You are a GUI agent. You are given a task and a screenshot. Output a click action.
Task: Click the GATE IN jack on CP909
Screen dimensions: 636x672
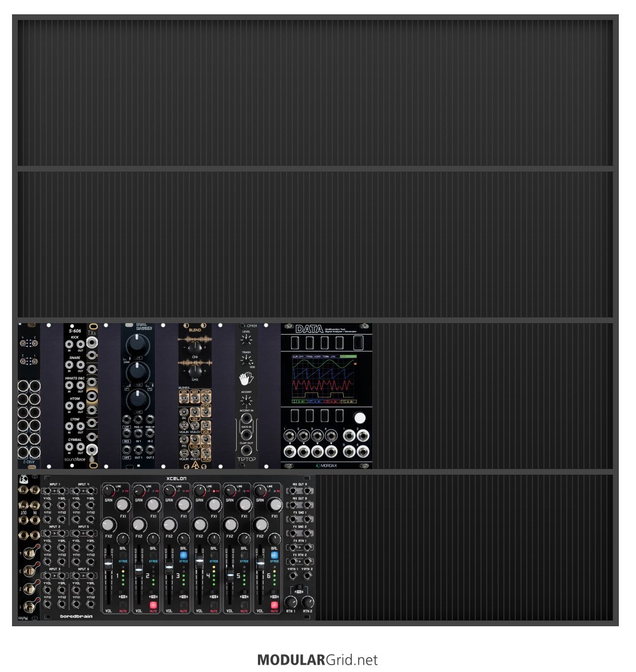(247, 434)
